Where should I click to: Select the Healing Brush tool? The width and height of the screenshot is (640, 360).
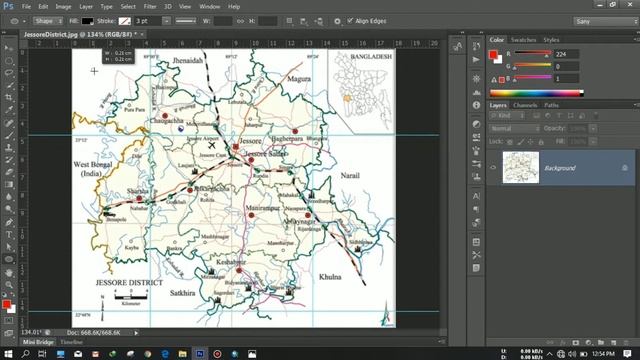pyautogui.click(x=9, y=123)
